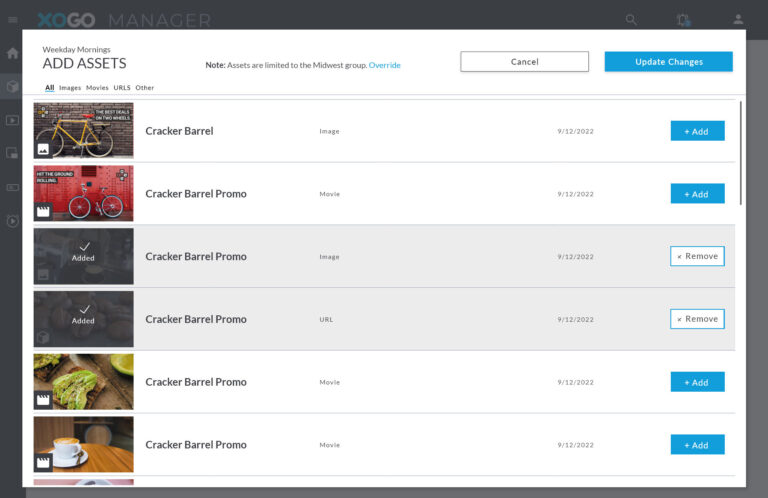Remove the added URL Cracker Barrel Promo
The height and width of the screenshot is (498, 768).
click(697, 319)
